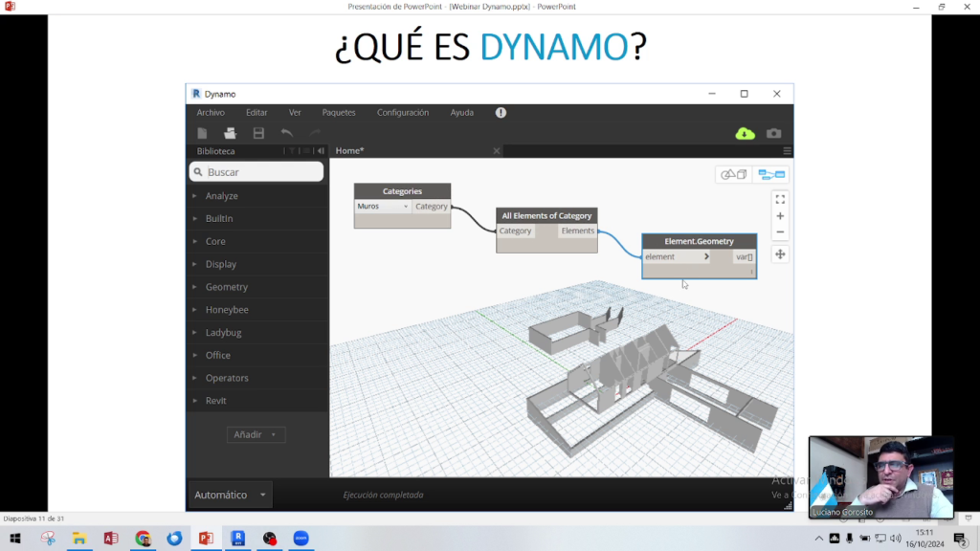Open the Archivo menu
Screen dimensions: 980x551
pos(210,112)
